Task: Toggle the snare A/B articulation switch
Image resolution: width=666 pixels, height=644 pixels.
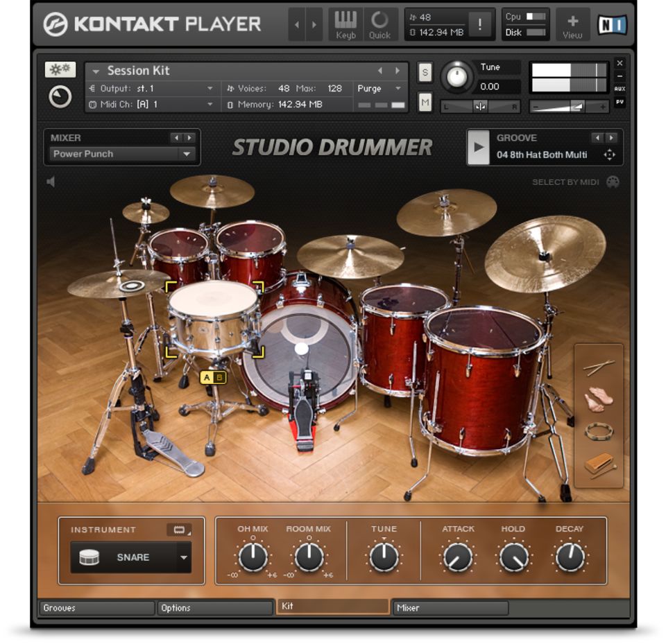Action: coord(213,378)
